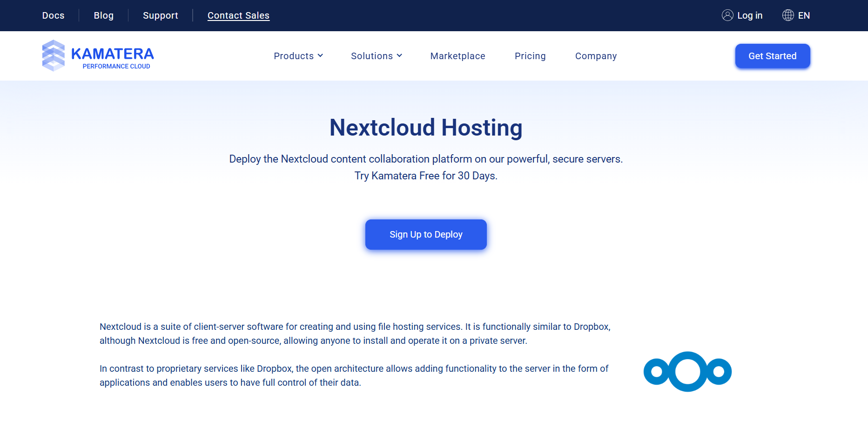Image resolution: width=868 pixels, height=423 pixels.
Task: Click the Get Started button
Action: [x=773, y=56]
